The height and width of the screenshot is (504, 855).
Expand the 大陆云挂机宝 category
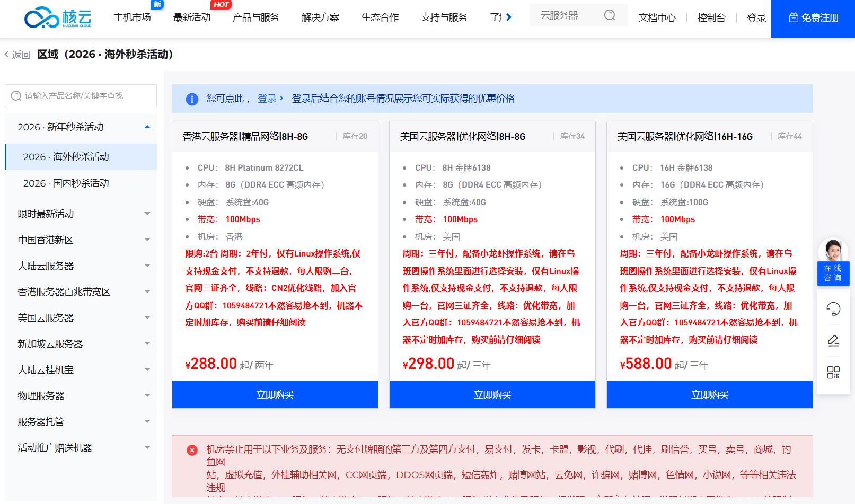[147, 369]
